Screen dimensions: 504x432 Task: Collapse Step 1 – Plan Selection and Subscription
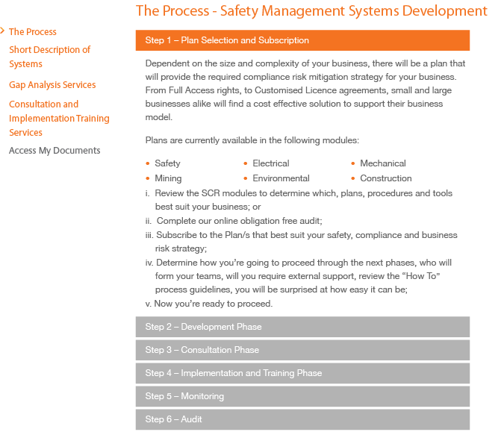302,40
